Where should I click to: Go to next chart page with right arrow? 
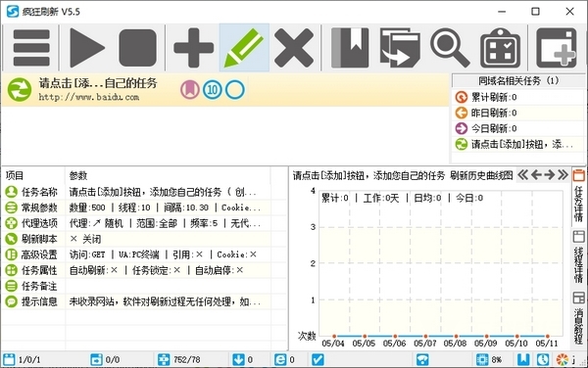point(550,175)
